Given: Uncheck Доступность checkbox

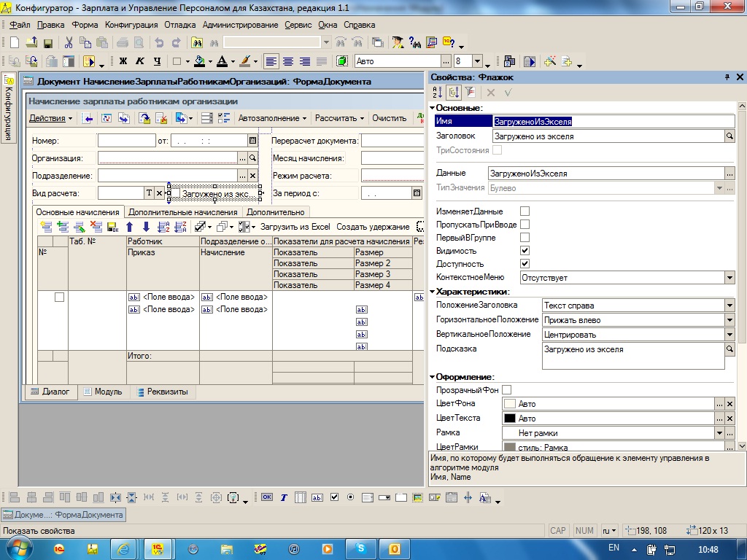Looking at the screenshot, I should [525, 263].
